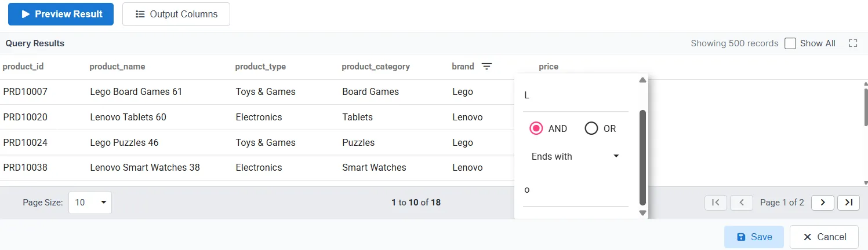Viewport: 868px width, 250px height.
Task: Click the second filter value field
Action: pos(575,190)
